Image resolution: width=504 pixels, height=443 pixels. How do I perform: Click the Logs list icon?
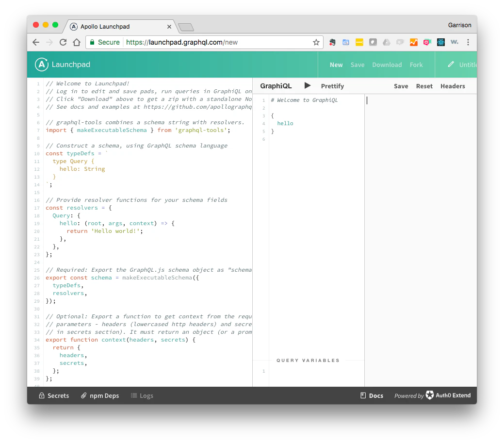(134, 395)
